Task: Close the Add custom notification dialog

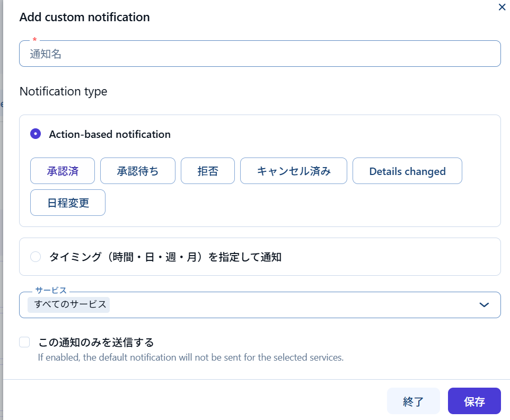Action: coord(502,7)
